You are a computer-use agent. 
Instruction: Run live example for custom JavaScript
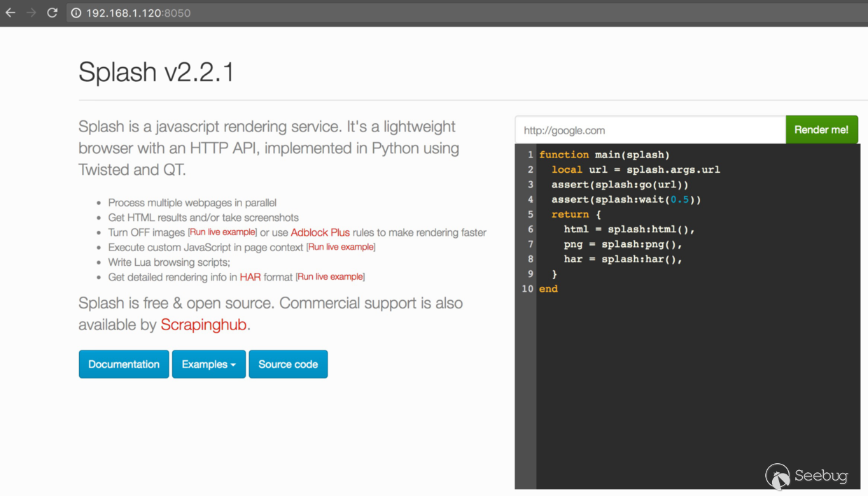(x=341, y=247)
